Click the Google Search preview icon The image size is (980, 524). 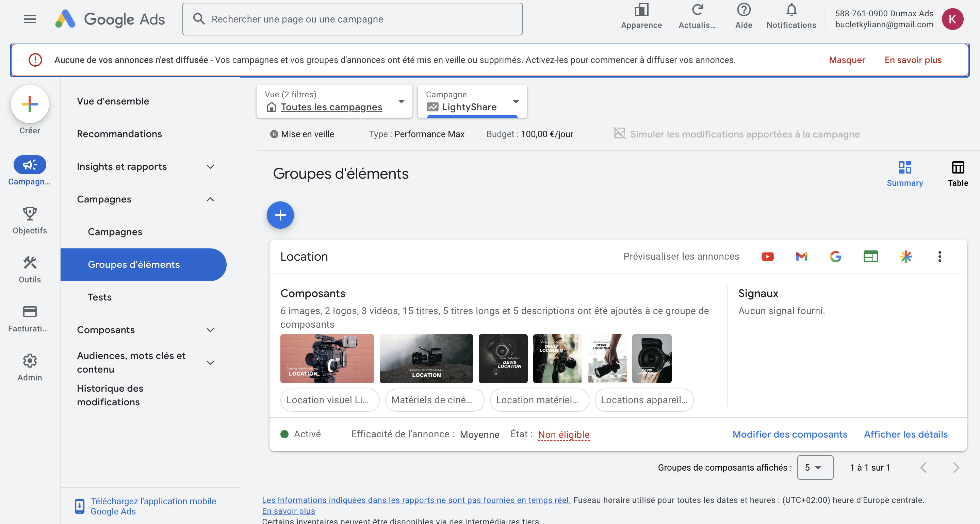point(835,257)
